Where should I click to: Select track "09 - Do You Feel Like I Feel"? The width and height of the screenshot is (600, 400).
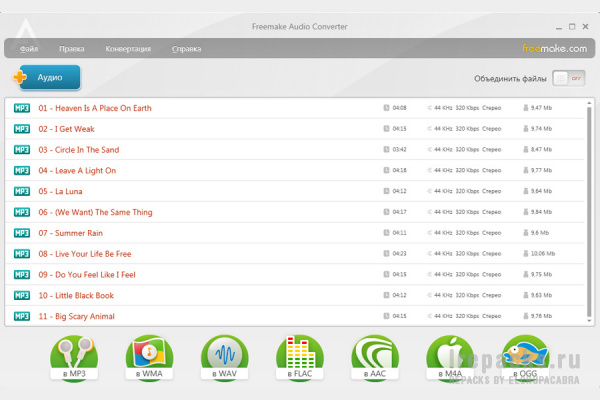click(x=295, y=274)
